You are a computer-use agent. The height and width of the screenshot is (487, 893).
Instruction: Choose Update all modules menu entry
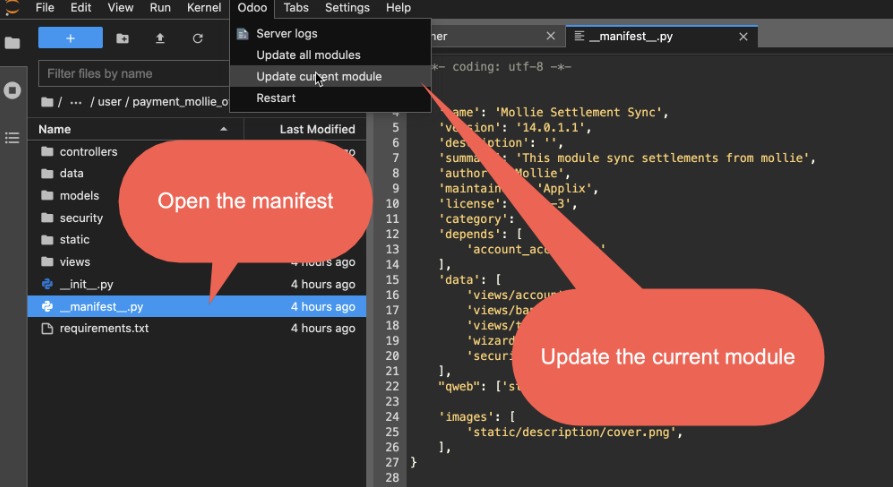[x=330, y=55]
